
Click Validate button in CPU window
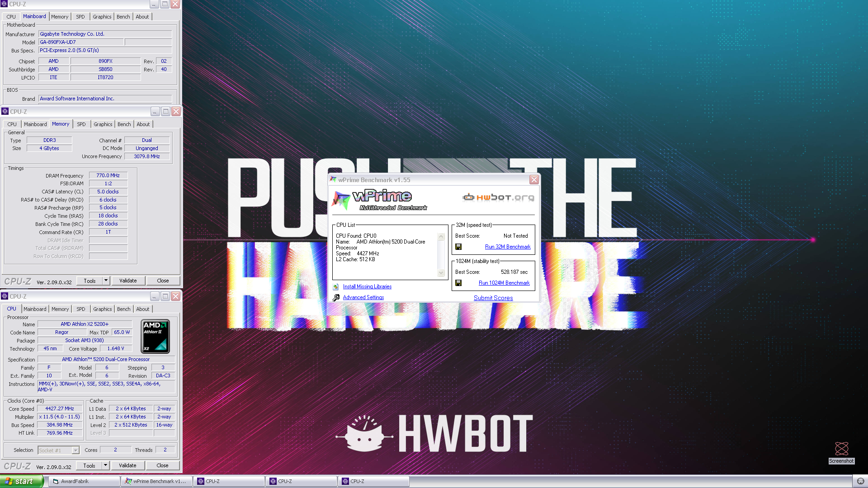tap(127, 465)
